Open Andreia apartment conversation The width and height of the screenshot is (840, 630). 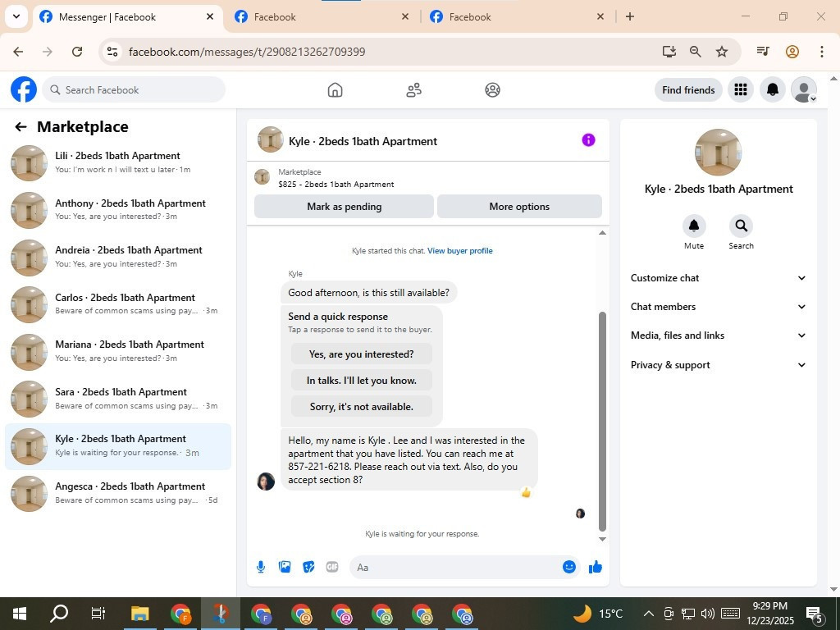[118, 257]
